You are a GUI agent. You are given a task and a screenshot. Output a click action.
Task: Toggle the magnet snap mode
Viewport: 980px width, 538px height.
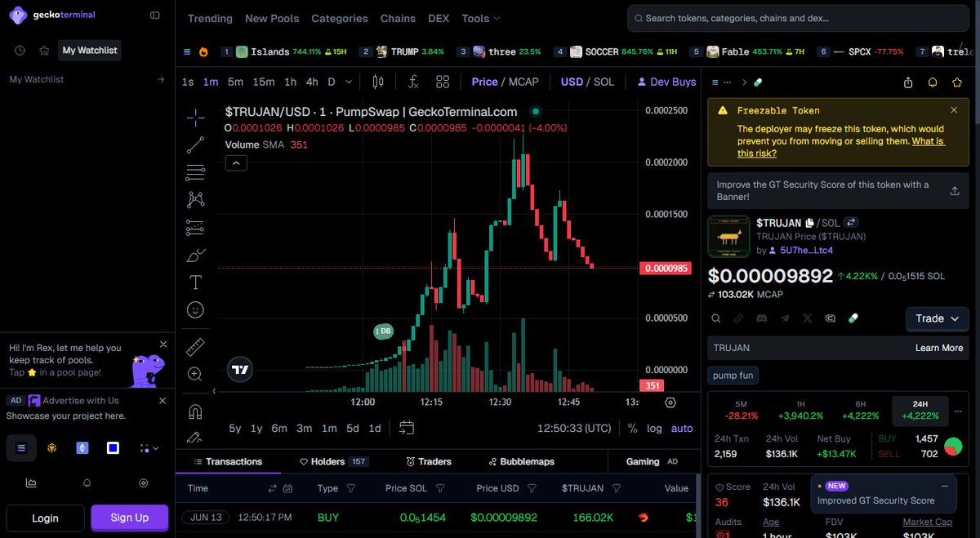point(195,411)
